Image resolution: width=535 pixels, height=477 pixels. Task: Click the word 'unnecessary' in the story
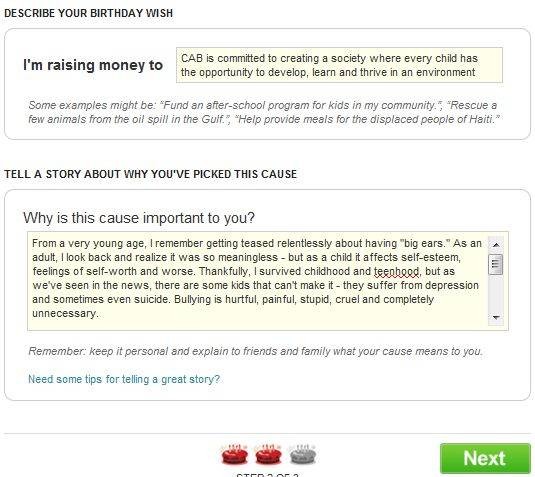click(64, 314)
